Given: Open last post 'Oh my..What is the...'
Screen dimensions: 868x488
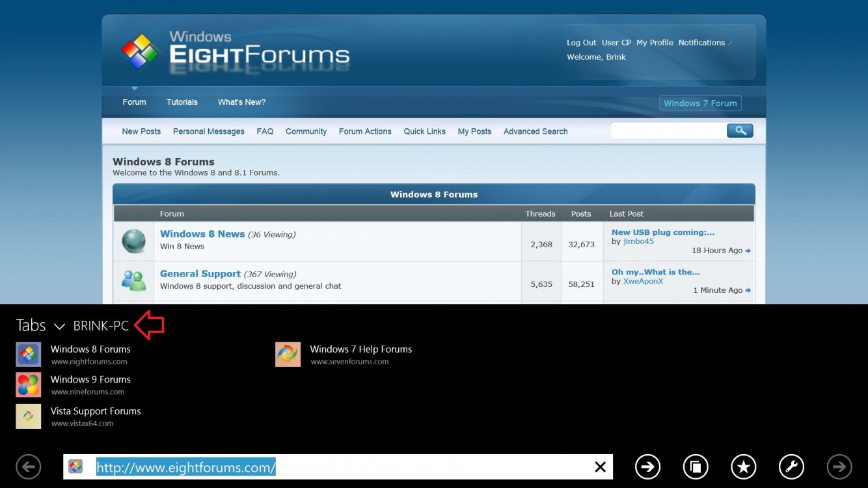Looking at the screenshot, I should [x=656, y=272].
